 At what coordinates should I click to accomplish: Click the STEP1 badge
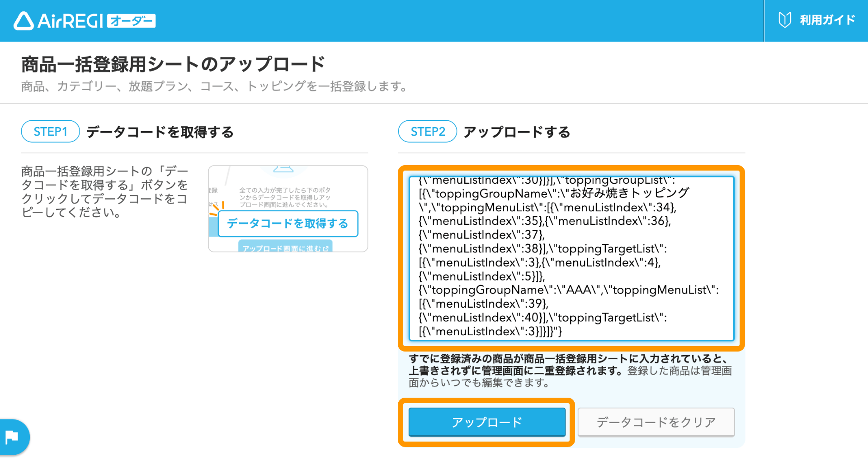pyautogui.click(x=50, y=132)
